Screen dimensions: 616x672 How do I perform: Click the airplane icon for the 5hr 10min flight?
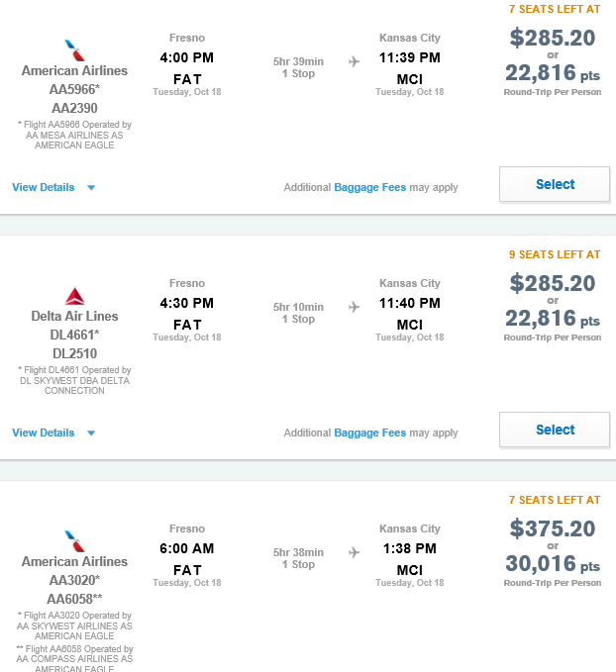click(x=354, y=307)
